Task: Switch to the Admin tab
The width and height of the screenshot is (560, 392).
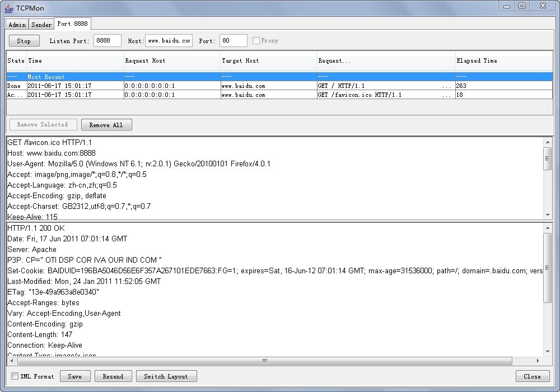Action: pyautogui.click(x=17, y=24)
